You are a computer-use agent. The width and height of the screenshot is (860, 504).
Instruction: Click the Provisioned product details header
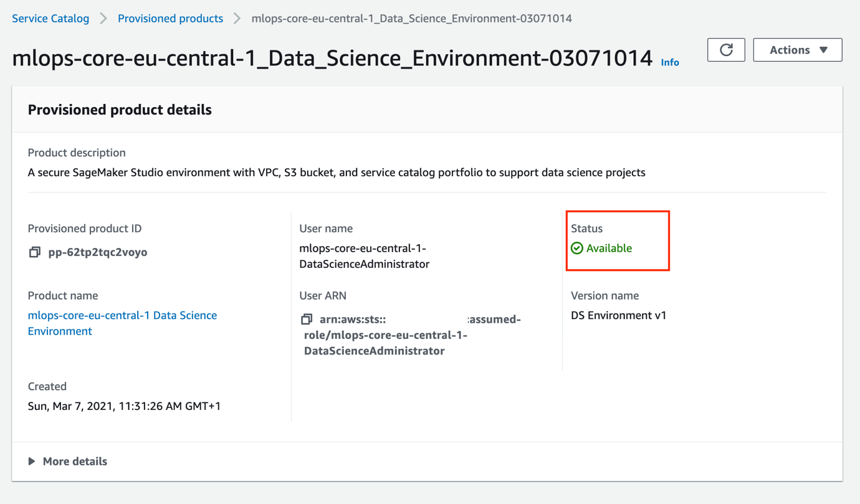tap(120, 110)
